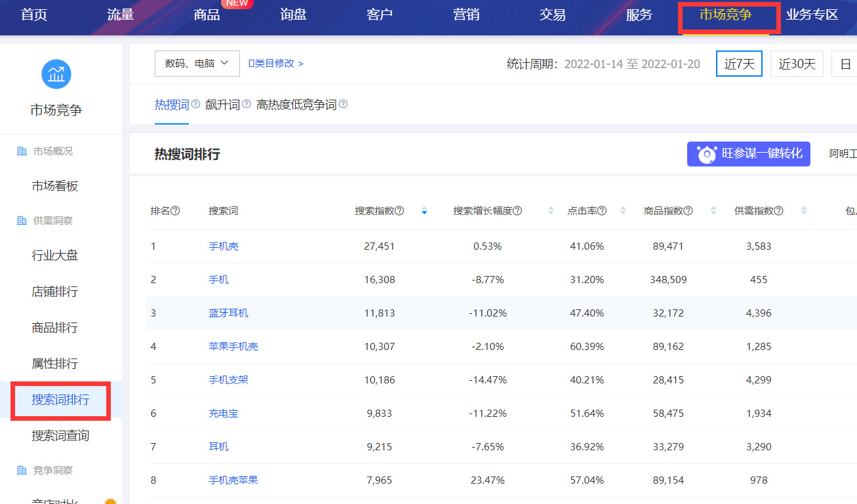This screenshot has width=857, height=504.
Task: Open 询盘 in top navigation
Action: (293, 14)
